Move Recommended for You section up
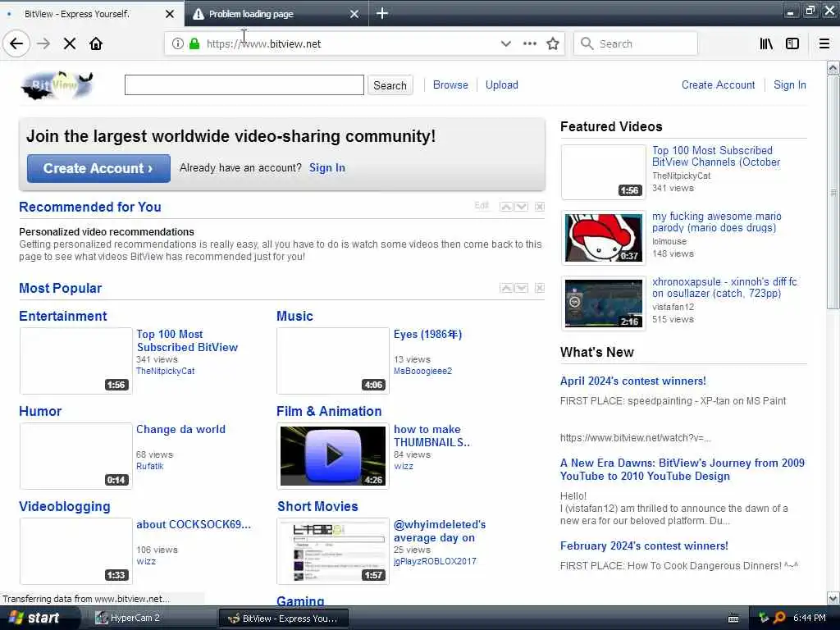This screenshot has height=630, width=840. click(506, 207)
